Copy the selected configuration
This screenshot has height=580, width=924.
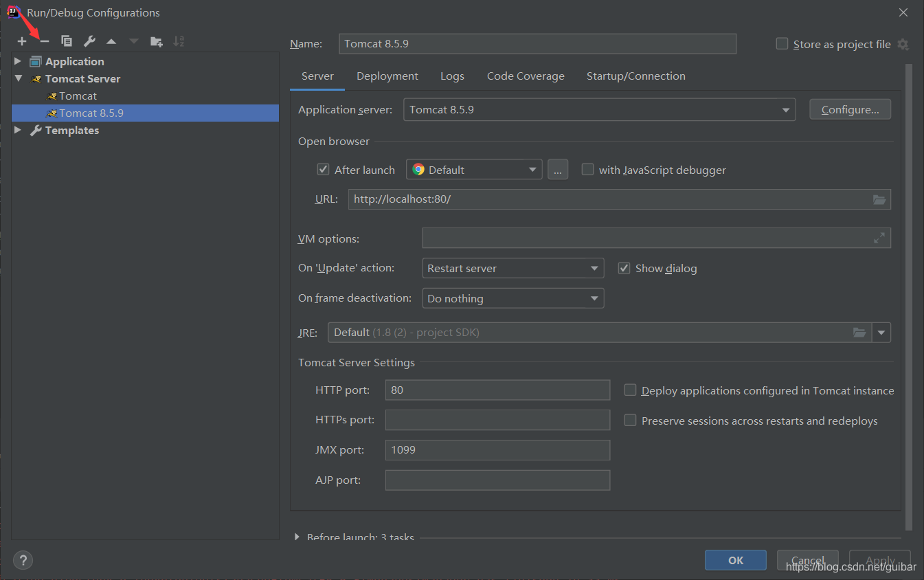tap(67, 42)
